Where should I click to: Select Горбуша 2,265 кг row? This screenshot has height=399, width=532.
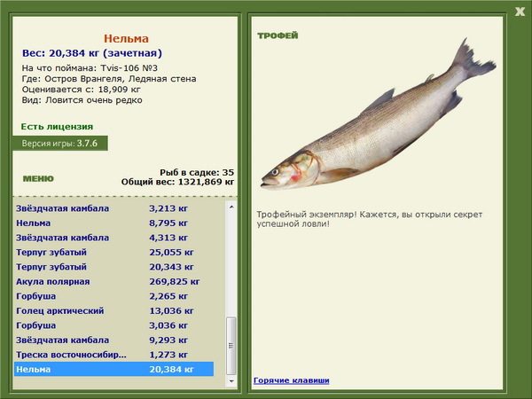pyautogui.click(x=114, y=296)
